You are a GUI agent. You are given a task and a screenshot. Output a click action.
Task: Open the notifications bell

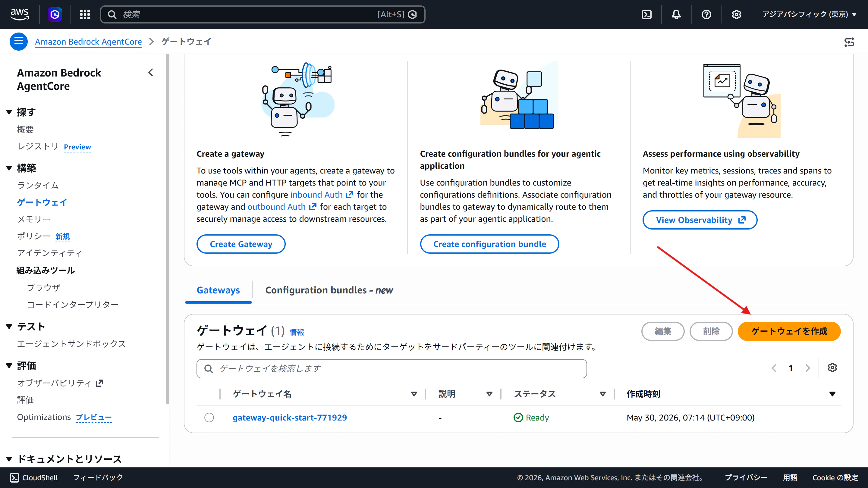pos(676,14)
